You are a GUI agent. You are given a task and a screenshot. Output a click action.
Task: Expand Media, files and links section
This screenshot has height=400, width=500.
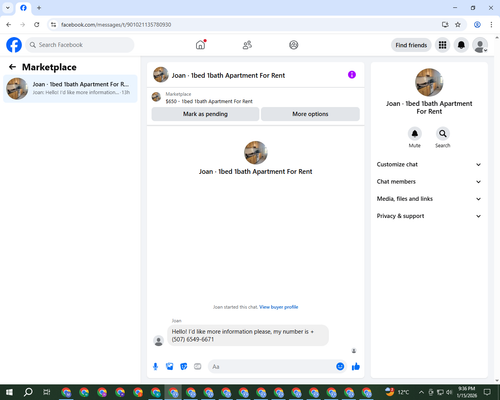coord(429,199)
